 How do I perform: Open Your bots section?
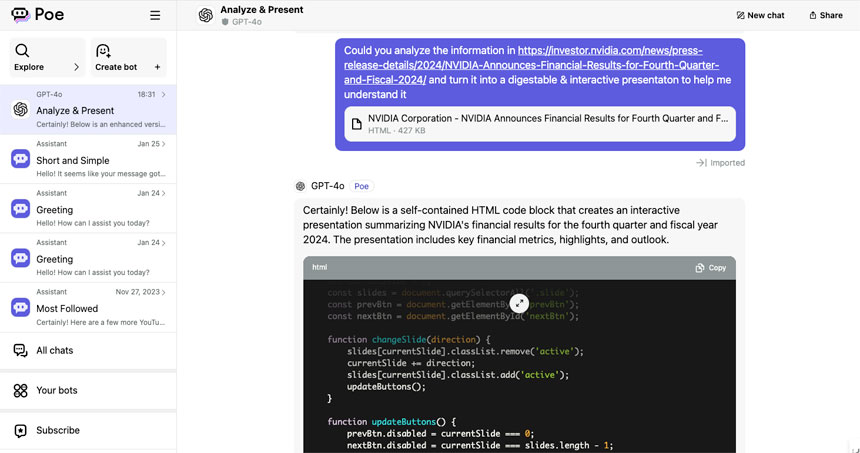tap(88, 390)
